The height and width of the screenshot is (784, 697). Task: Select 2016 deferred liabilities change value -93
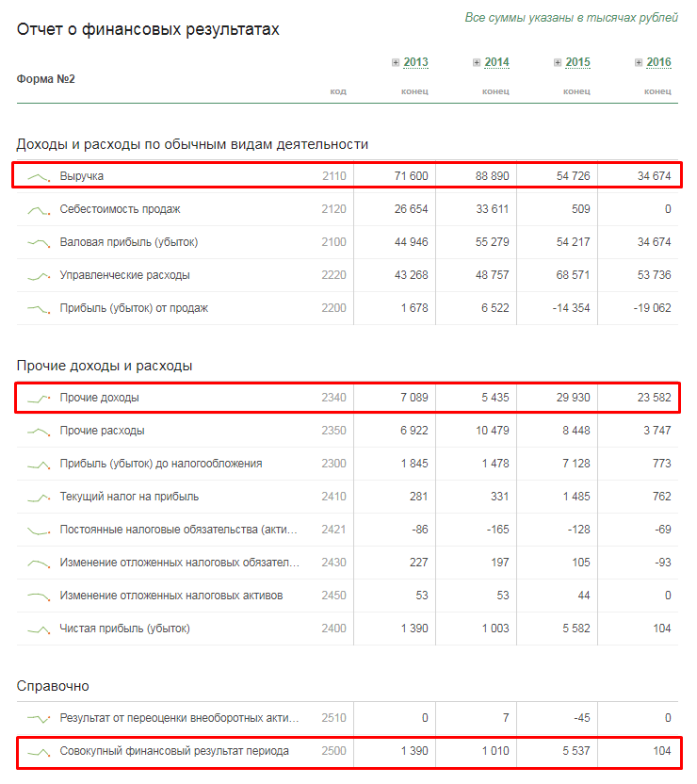click(x=662, y=563)
